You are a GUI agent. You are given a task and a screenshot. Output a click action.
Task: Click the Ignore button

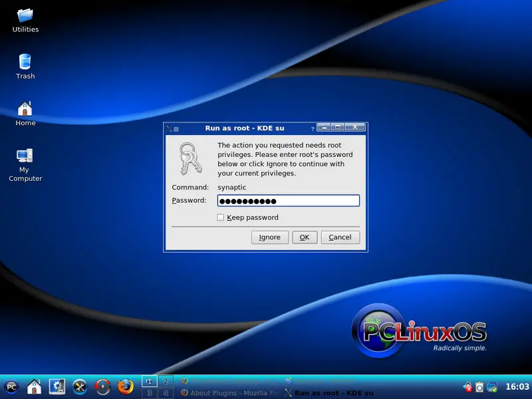point(270,237)
